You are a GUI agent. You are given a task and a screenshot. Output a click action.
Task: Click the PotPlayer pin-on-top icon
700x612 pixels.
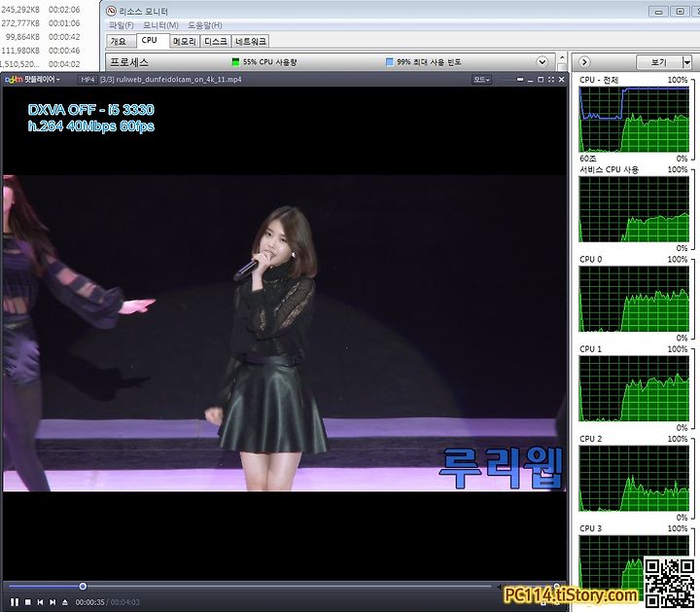coord(520,80)
